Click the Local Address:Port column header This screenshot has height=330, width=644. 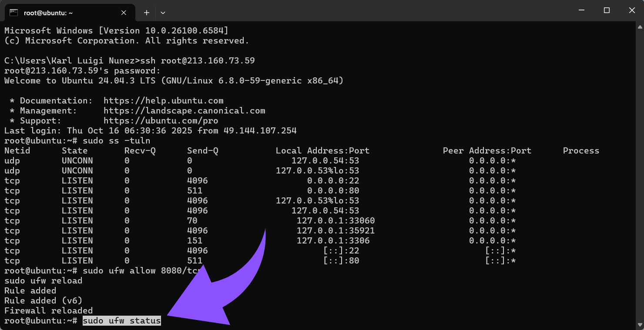322,150
